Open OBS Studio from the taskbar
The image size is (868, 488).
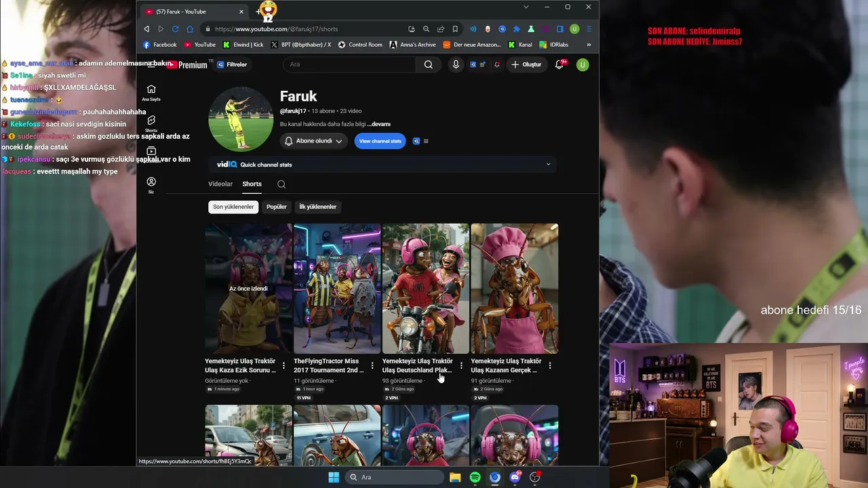point(534,477)
